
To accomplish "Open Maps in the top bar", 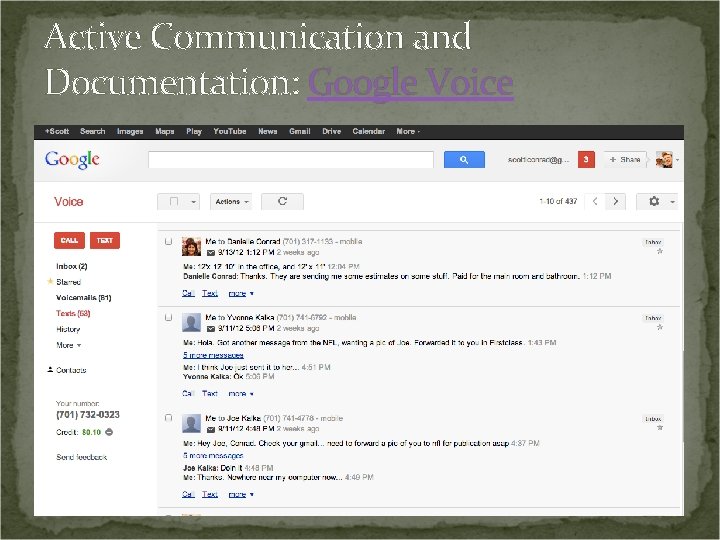I will click(x=164, y=131).
